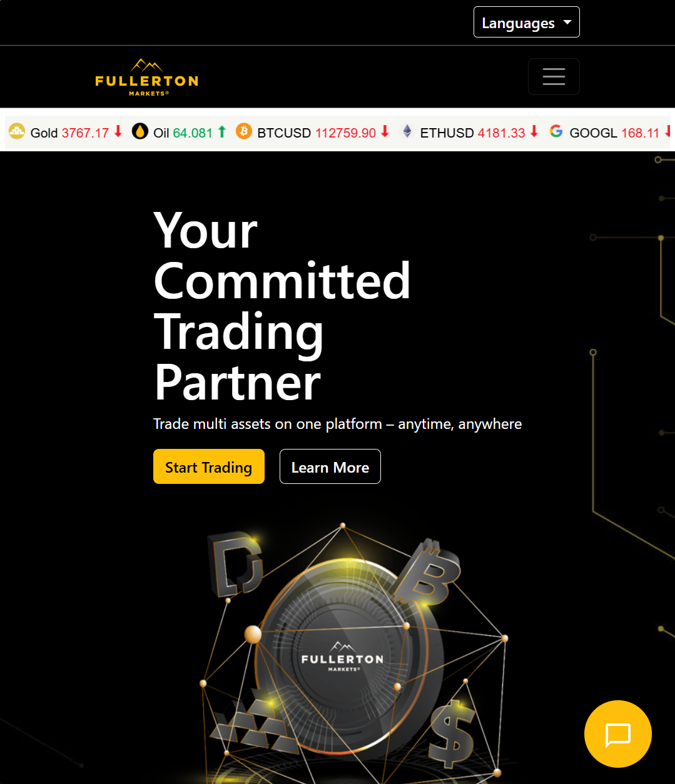
Task: Click the Ethereum ticker icon
Action: click(x=407, y=131)
